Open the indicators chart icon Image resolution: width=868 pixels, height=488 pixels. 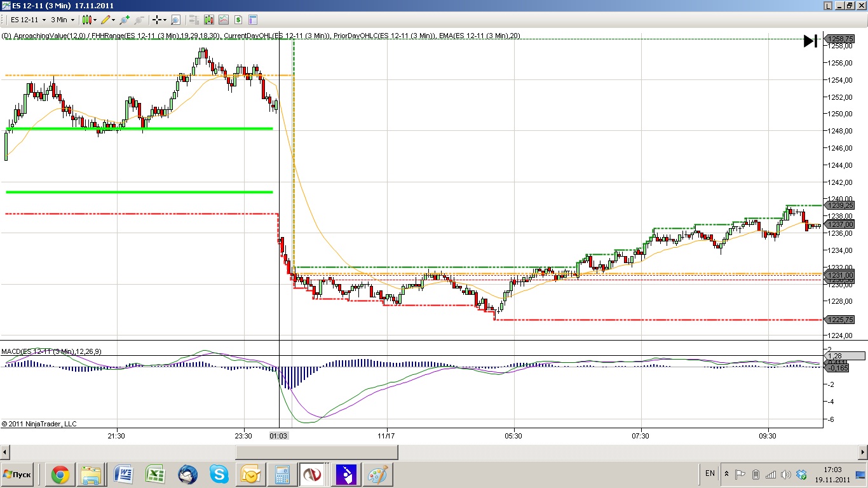224,20
